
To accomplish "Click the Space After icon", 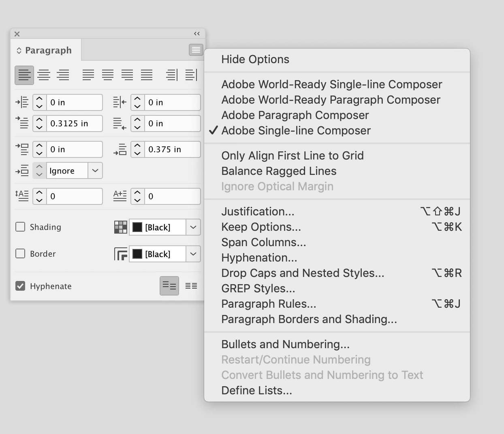I will coord(120,149).
